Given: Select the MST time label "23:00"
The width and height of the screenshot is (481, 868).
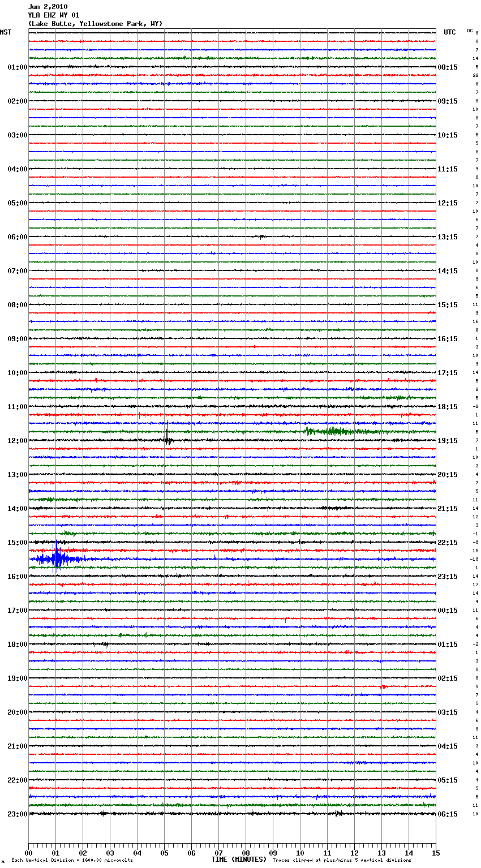Looking at the screenshot, I should click(17, 814).
